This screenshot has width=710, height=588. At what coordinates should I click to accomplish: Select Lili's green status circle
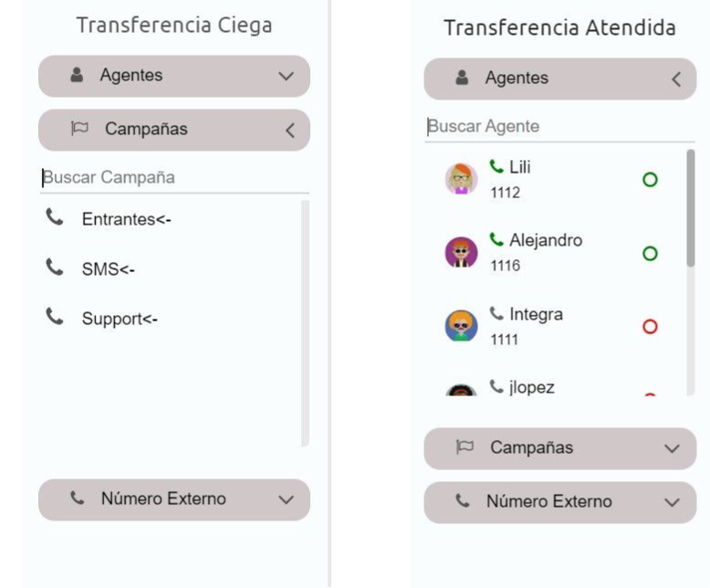[650, 180]
